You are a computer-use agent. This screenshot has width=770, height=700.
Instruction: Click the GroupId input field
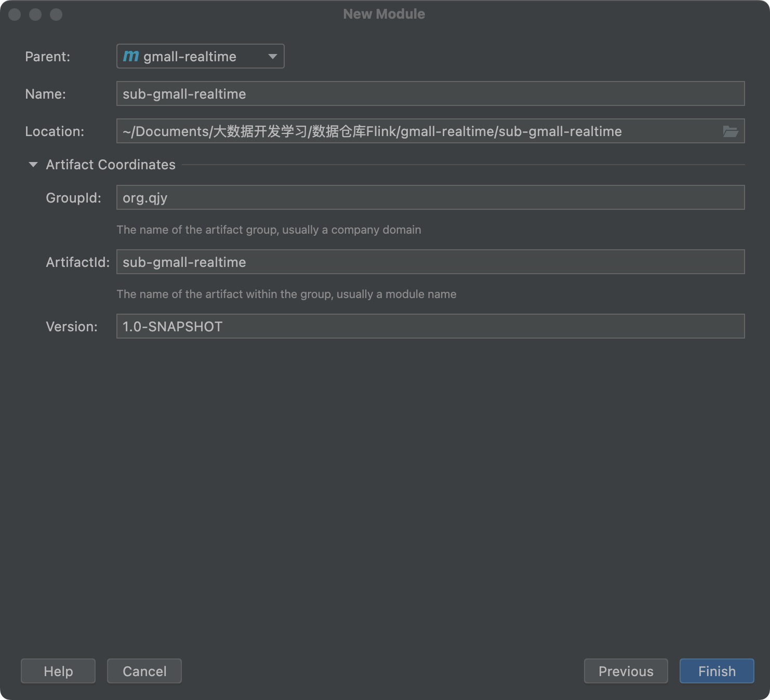pyautogui.click(x=430, y=198)
